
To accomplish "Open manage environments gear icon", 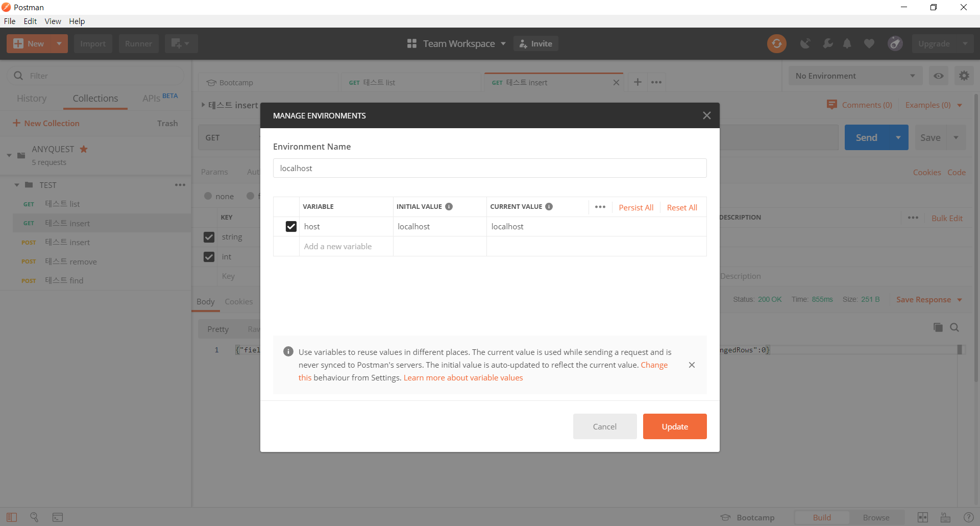I will coord(964,76).
